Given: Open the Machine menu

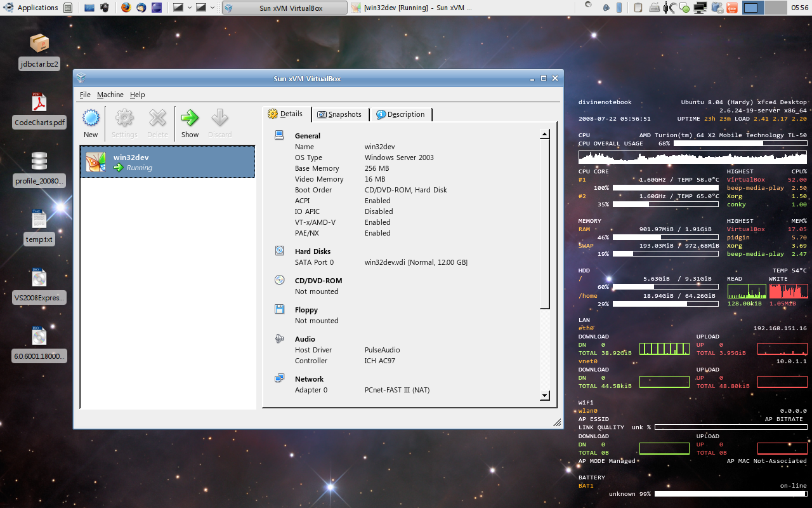Looking at the screenshot, I should point(110,95).
